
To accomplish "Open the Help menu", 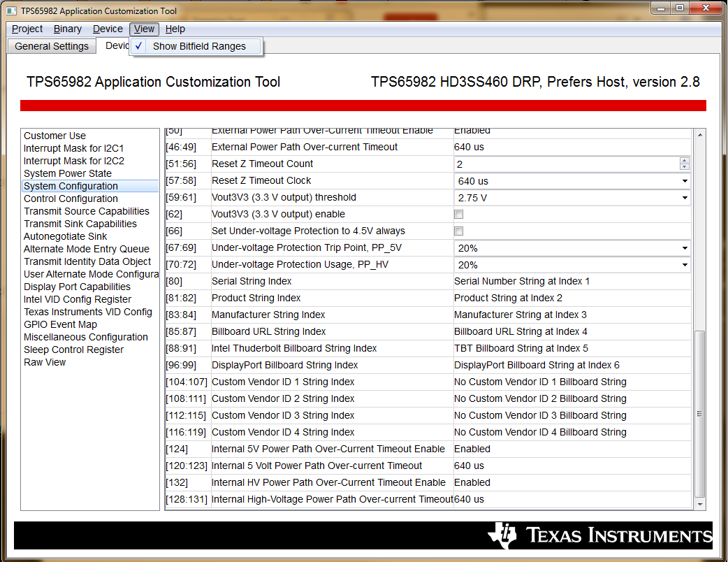I will pos(175,29).
